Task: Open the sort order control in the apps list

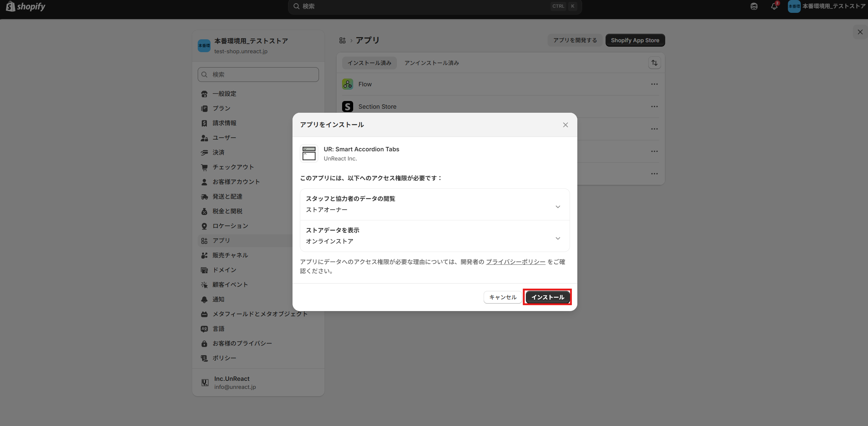Action: 654,63
